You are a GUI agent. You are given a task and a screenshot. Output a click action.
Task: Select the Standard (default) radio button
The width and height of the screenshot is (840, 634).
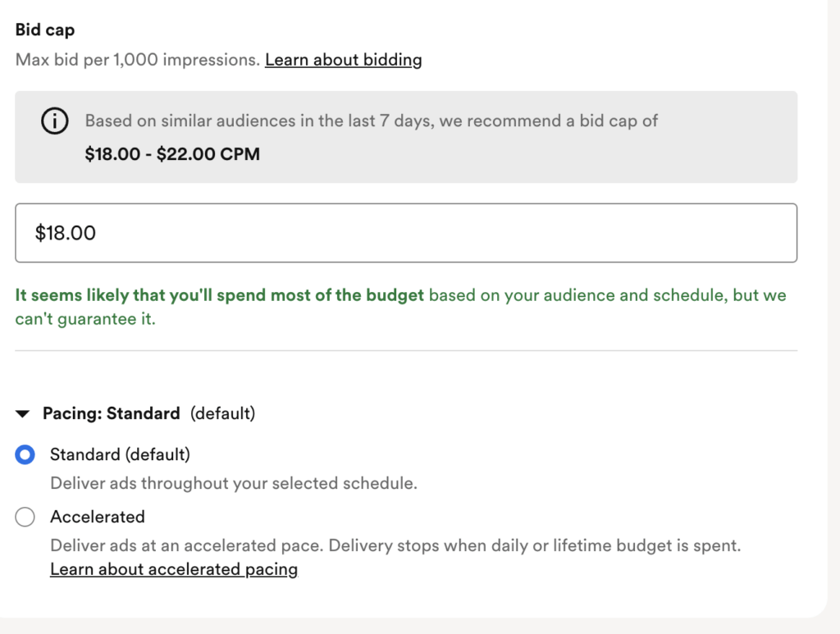pyautogui.click(x=25, y=454)
